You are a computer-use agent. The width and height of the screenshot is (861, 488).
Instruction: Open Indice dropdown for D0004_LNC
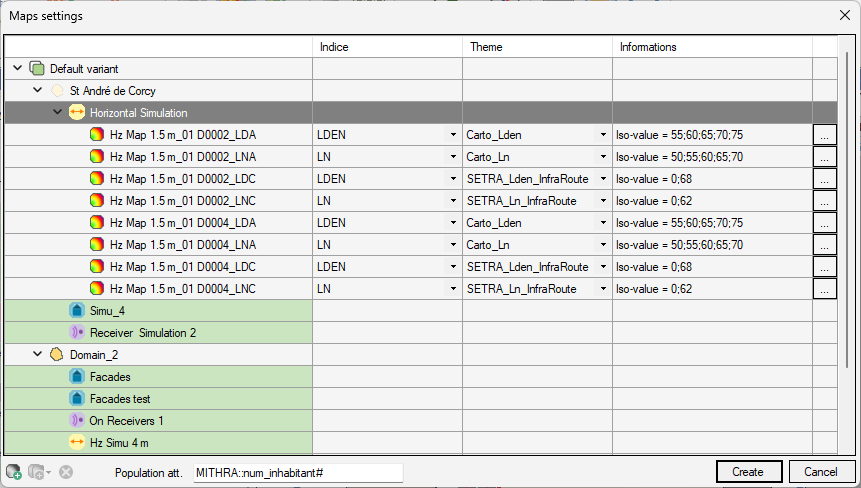(x=453, y=288)
